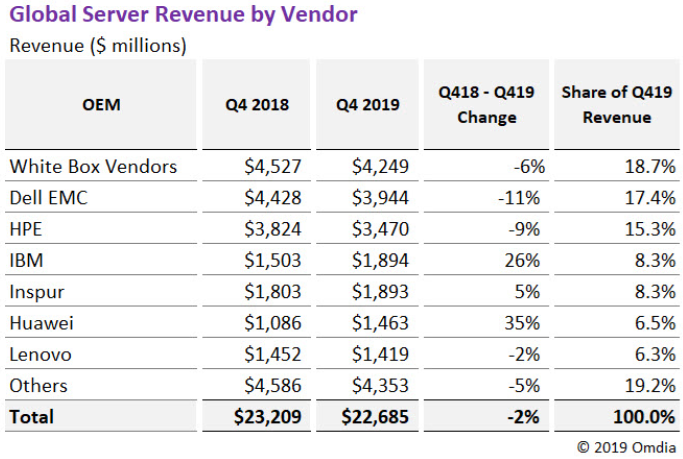The width and height of the screenshot is (683, 459).
Task: Click the 18.7% share for White Box Vendors
Action: pyautogui.click(x=650, y=167)
